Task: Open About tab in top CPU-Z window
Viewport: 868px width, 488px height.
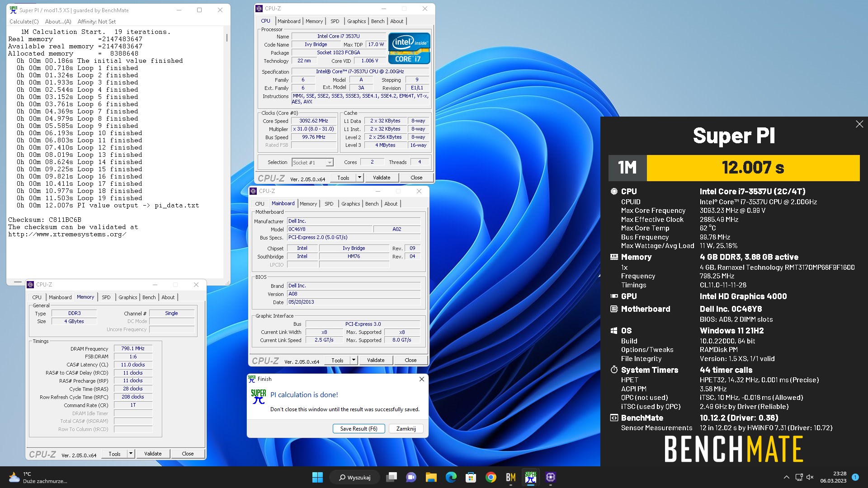Action: tap(396, 21)
